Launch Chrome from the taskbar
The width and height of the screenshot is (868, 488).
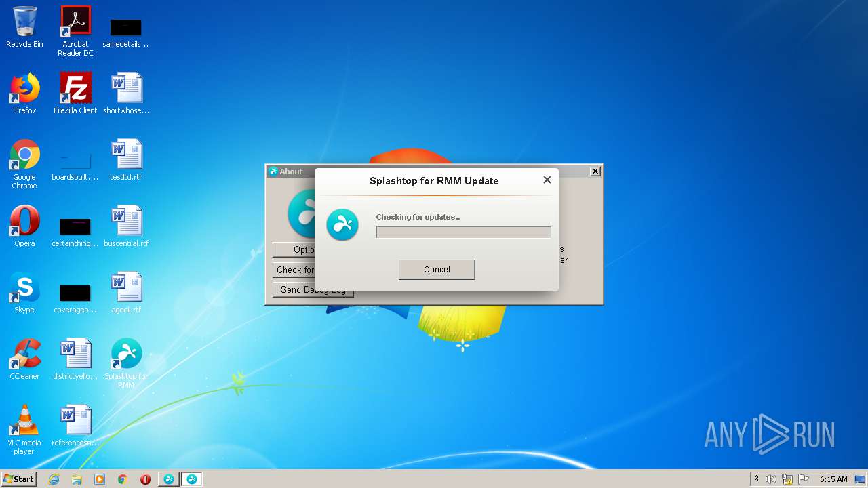[x=123, y=479]
